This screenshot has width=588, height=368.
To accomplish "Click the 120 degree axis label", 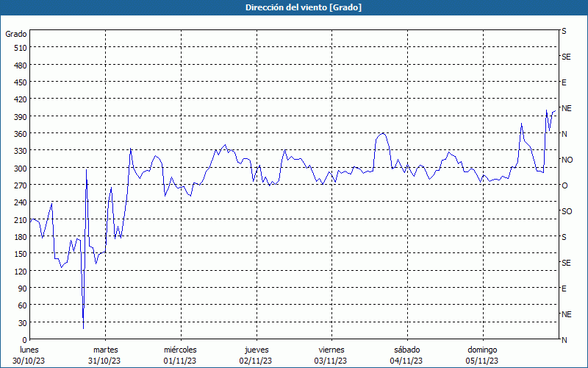I will 21,272.
